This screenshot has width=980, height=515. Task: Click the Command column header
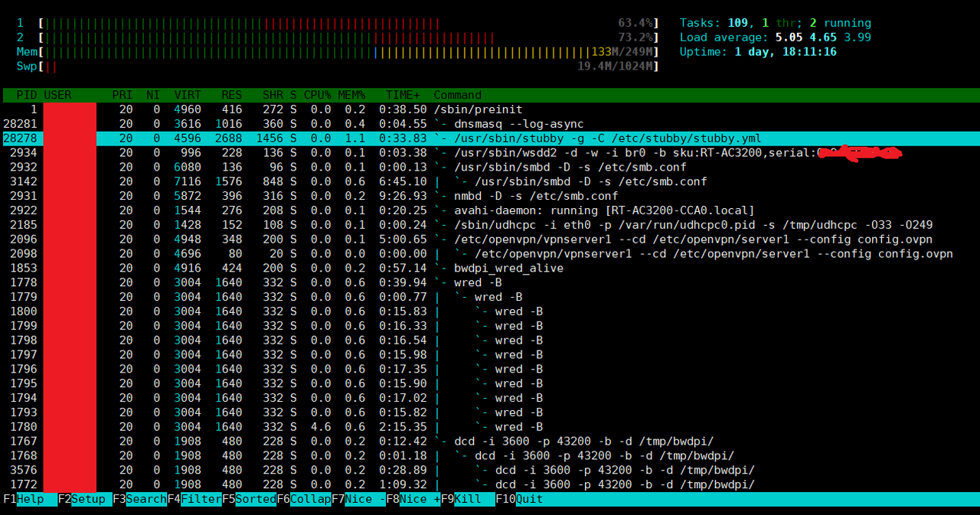458,95
